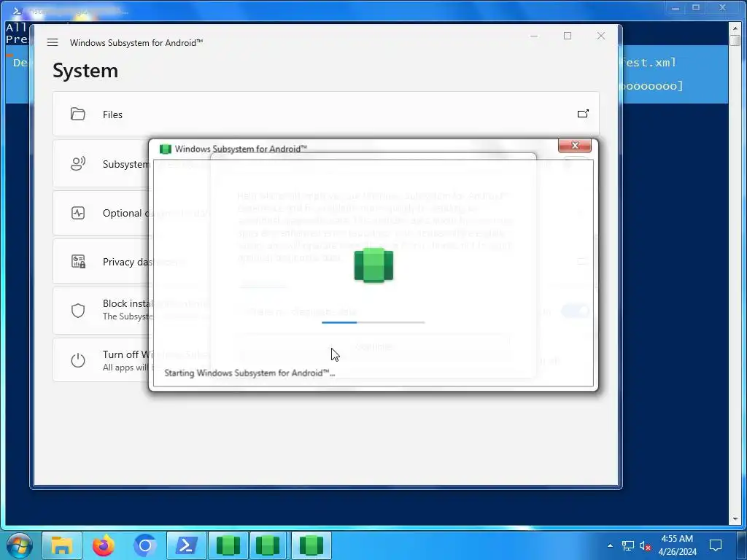Open File Explorer from taskbar
Screen dimensions: 747x560
click(62, 545)
